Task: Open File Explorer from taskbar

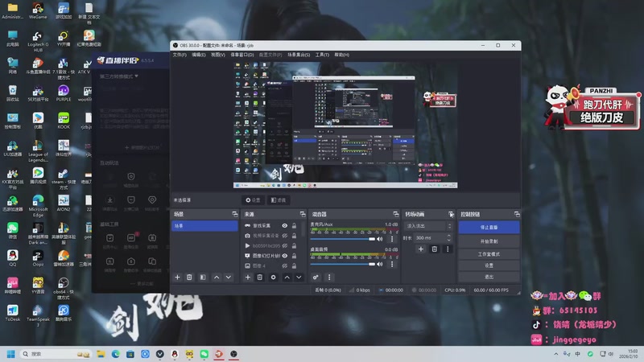Action: pyautogui.click(x=101, y=354)
